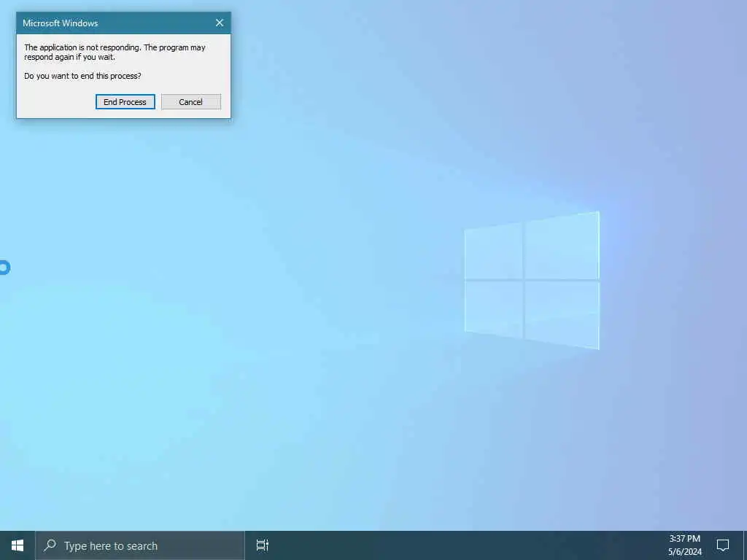Click the search magnifier icon
Image resolution: width=747 pixels, height=560 pixels.
click(x=50, y=545)
